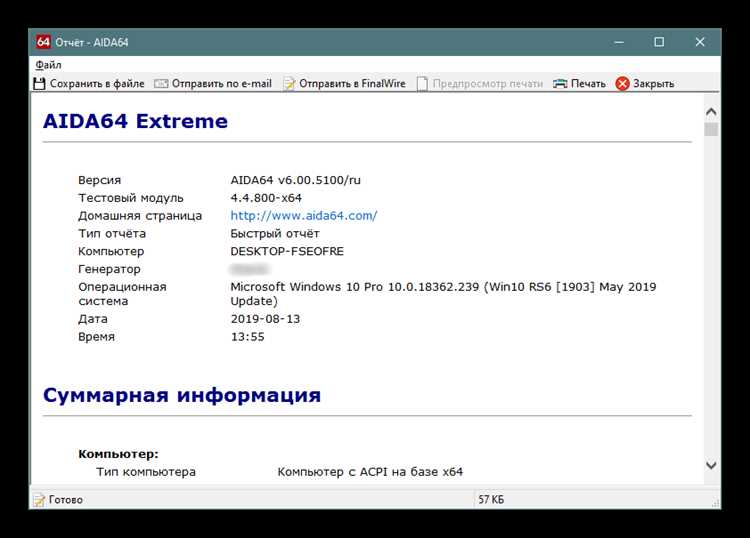Click the Время label
750x538 pixels.
[96, 337]
